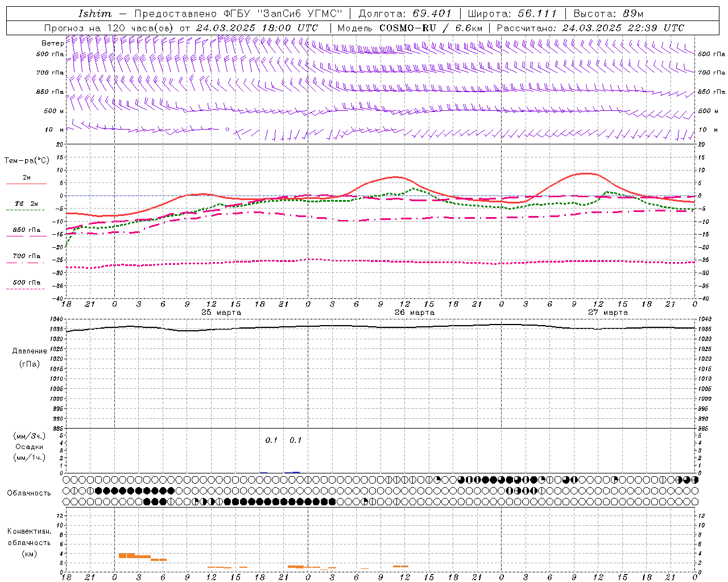Click the "2м" temperature legend entry

27,178
